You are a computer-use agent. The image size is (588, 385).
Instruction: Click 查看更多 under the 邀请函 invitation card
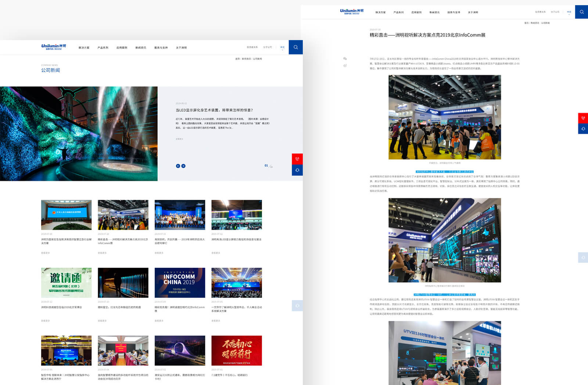(x=46, y=321)
